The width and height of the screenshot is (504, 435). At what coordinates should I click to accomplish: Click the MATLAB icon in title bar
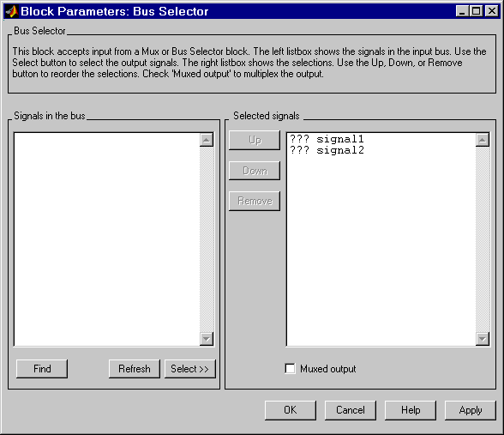click(x=12, y=11)
